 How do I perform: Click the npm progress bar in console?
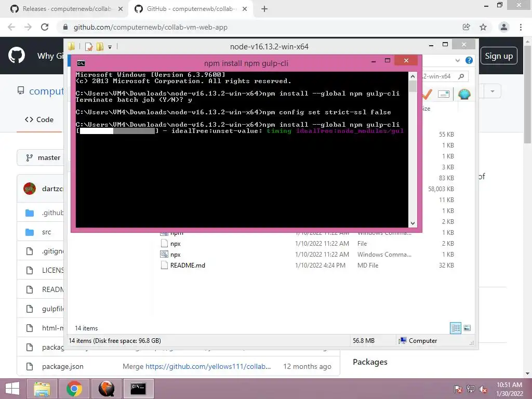(117, 131)
